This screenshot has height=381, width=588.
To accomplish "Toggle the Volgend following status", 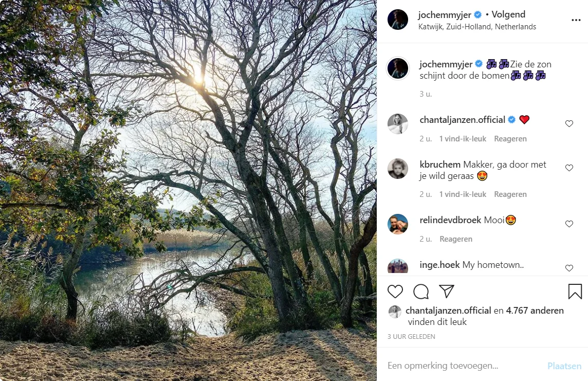I will (508, 14).
